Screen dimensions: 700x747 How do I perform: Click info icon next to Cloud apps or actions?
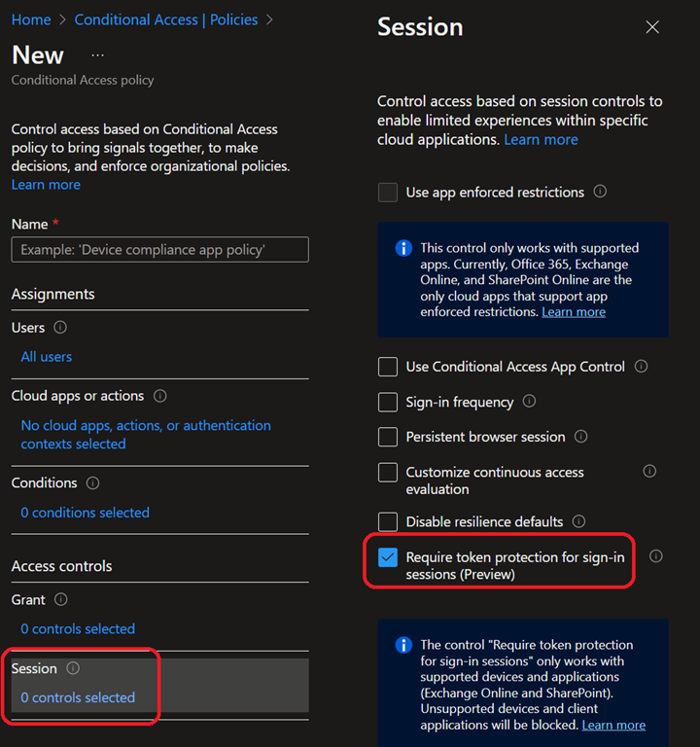click(160, 396)
